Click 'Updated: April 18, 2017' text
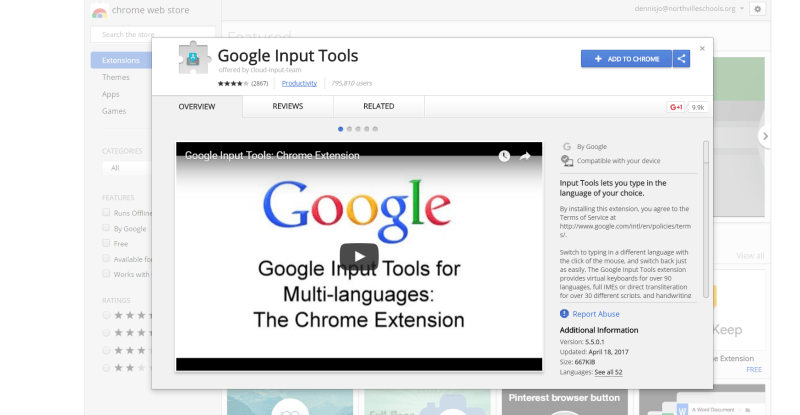Screen dimensions: 800x415 594,352
